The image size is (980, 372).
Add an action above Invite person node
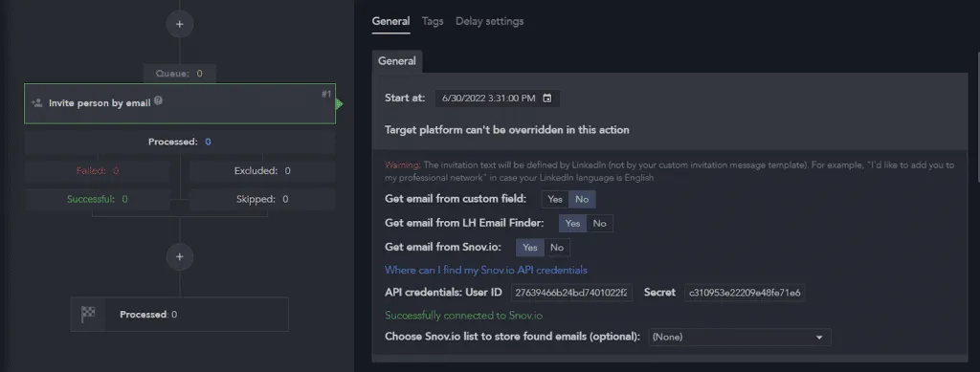pyautogui.click(x=179, y=24)
